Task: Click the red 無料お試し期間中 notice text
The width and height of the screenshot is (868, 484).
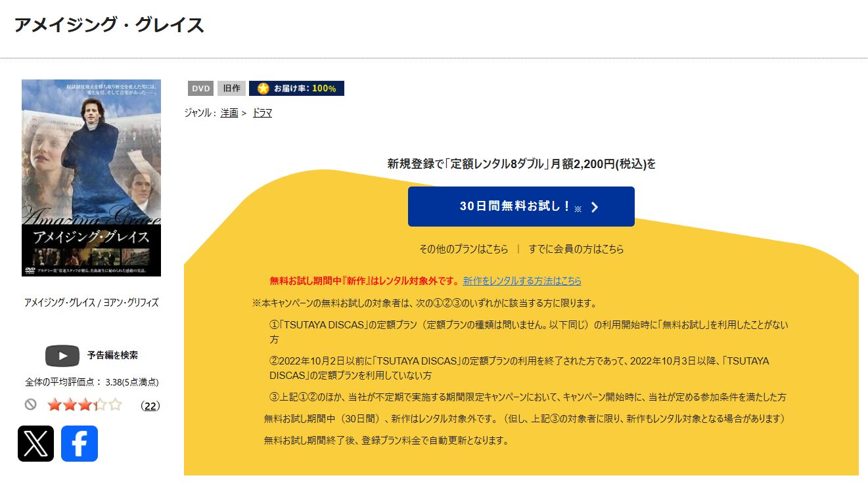Action: [x=365, y=280]
